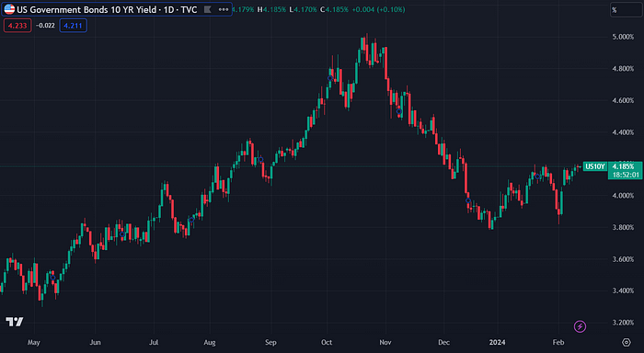Click the circle event marker in mid-December candles

[468, 200]
